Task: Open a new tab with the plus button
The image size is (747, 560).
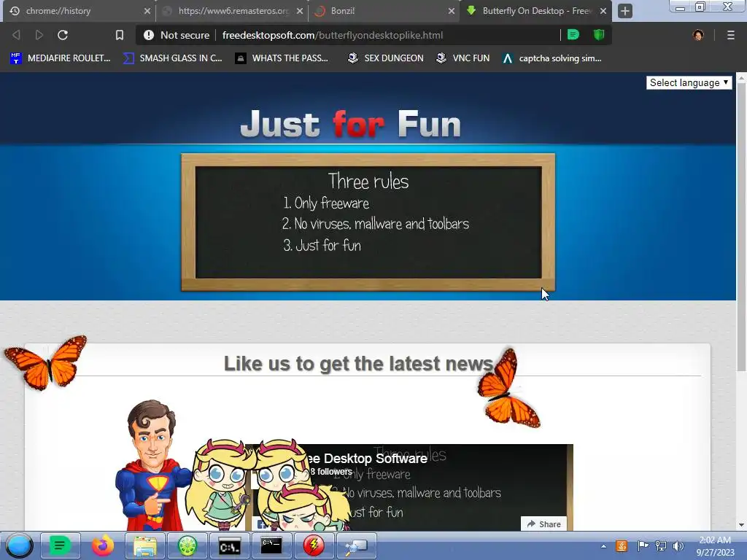Action: (x=625, y=11)
